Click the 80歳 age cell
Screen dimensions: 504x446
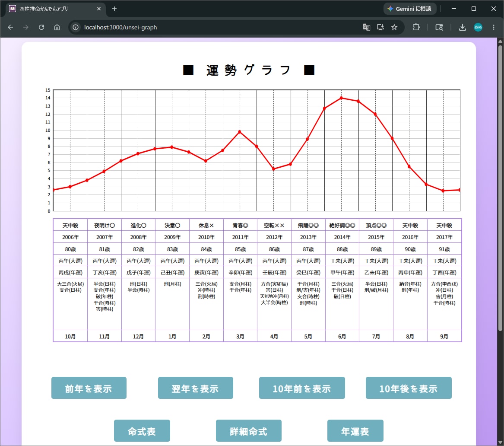pyautogui.click(x=70, y=249)
